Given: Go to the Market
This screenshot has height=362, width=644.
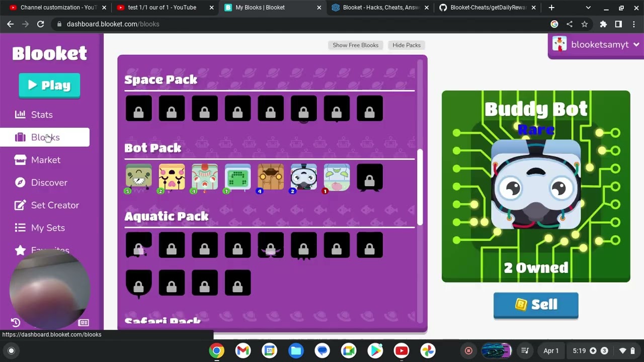Looking at the screenshot, I should (x=45, y=160).
